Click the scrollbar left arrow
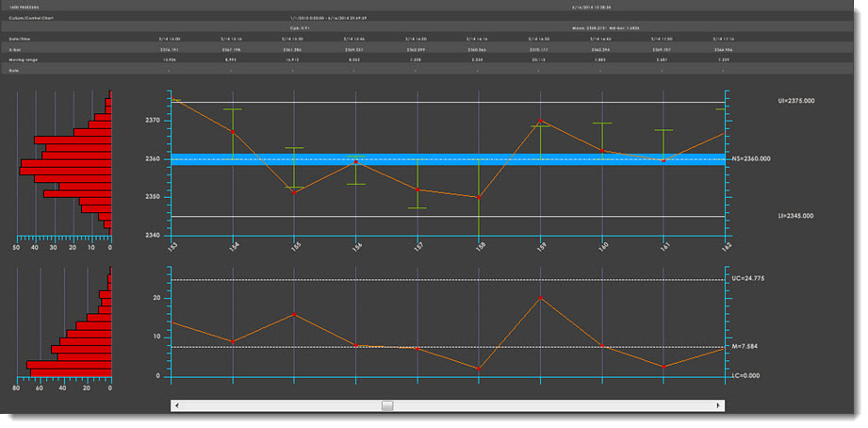 click(x=177, y=405)
